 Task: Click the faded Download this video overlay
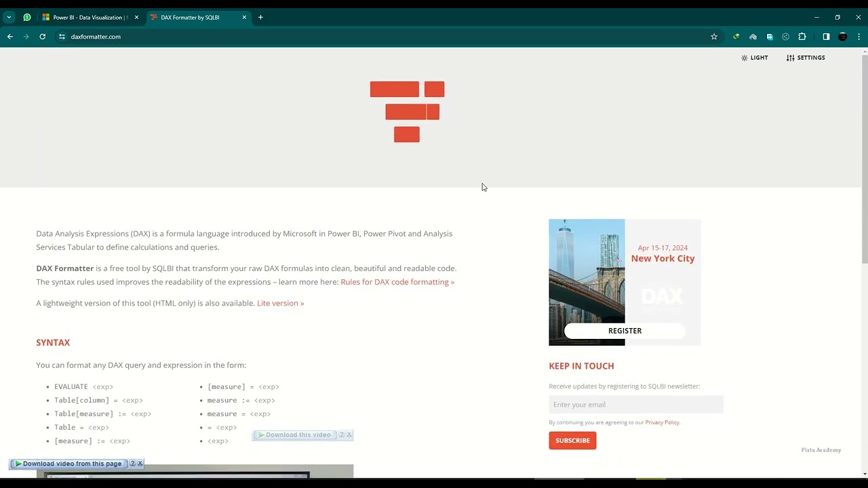coord(294,435)
